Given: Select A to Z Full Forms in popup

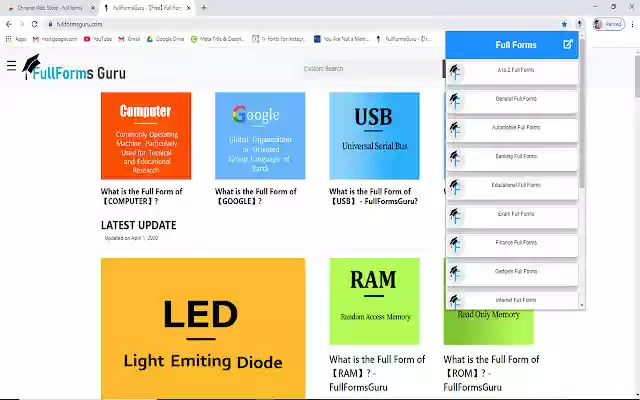Looking at the screenshot, I should tap(512, 72).
